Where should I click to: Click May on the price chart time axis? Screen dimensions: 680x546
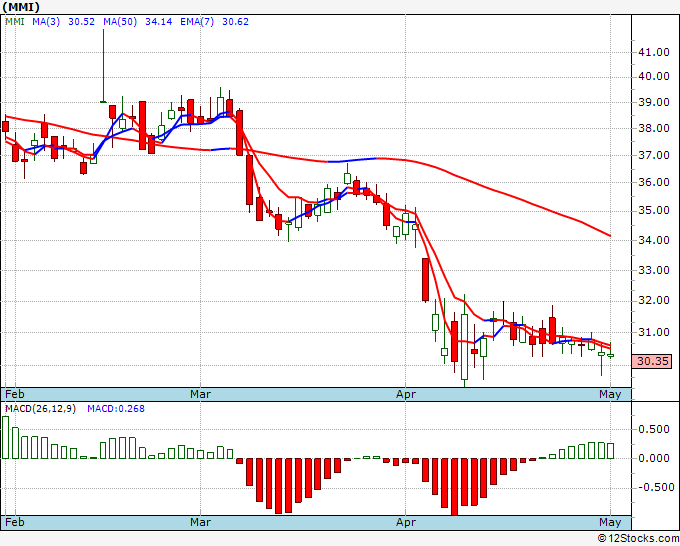610,394
